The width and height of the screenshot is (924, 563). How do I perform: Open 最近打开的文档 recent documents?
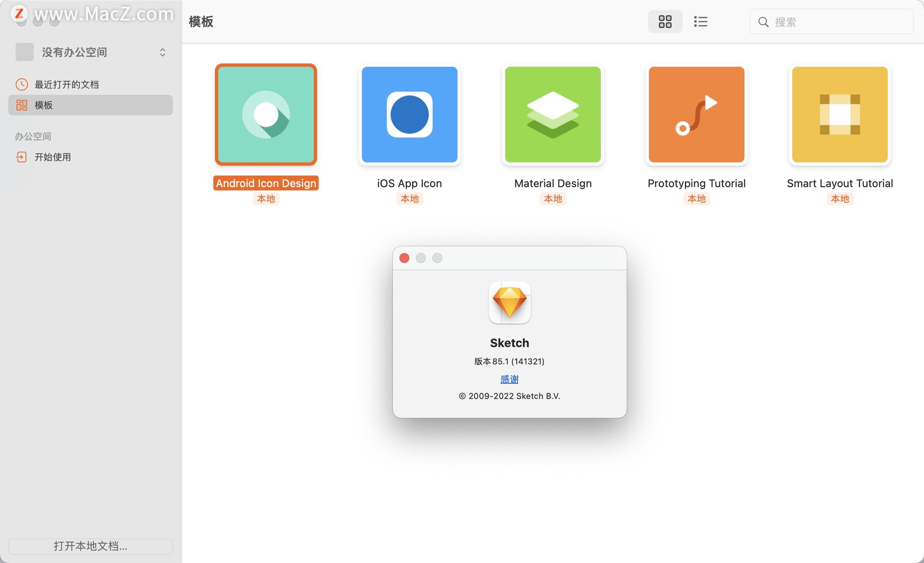[90, 84]
